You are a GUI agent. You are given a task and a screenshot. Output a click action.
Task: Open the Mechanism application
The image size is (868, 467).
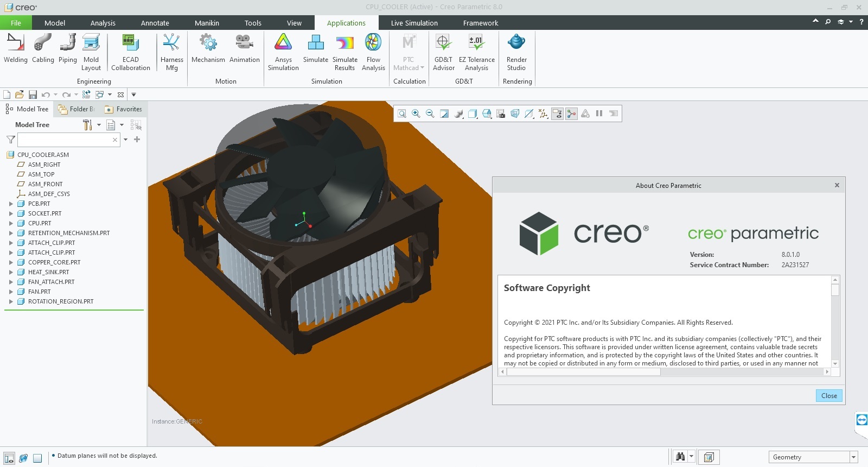point(208,48)
